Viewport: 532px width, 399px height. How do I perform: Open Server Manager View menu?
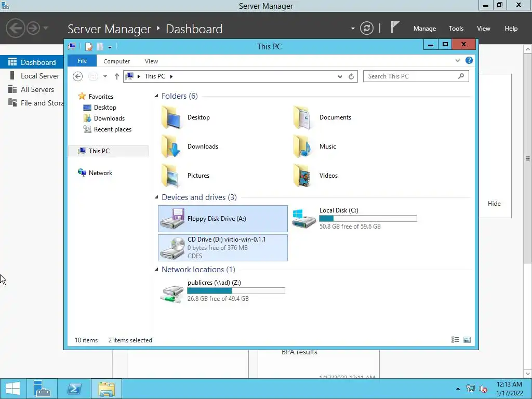484,29
